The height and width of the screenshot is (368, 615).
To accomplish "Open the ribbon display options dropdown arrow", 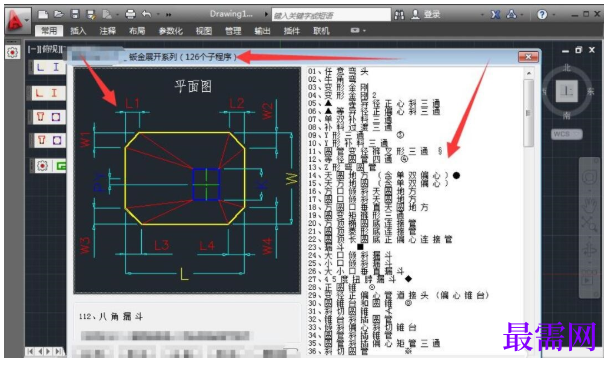I will point(365,31).
